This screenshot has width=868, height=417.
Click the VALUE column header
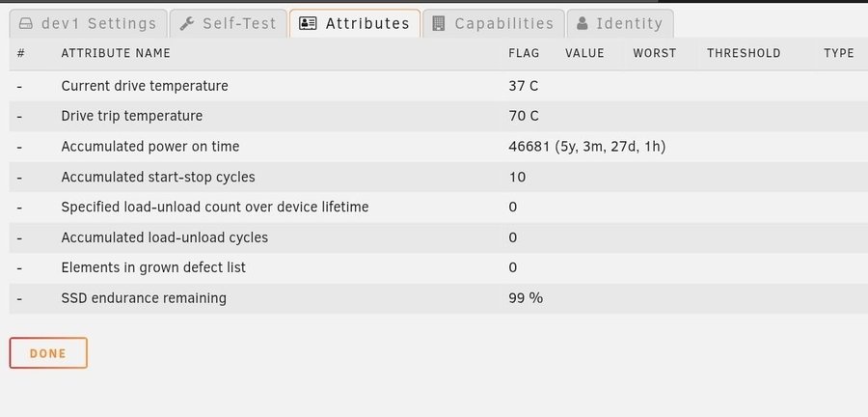tap(584, 53)
